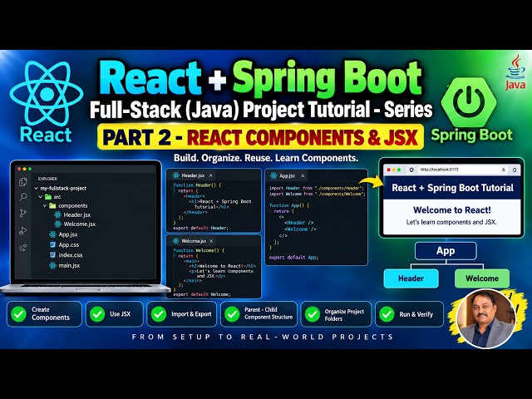This screenshot has height=399, width=532.
Task: Click 'Full-Stack (Java) Project Tutorial - Series' title
Action: pyautogui.click(x=261, y=110)
